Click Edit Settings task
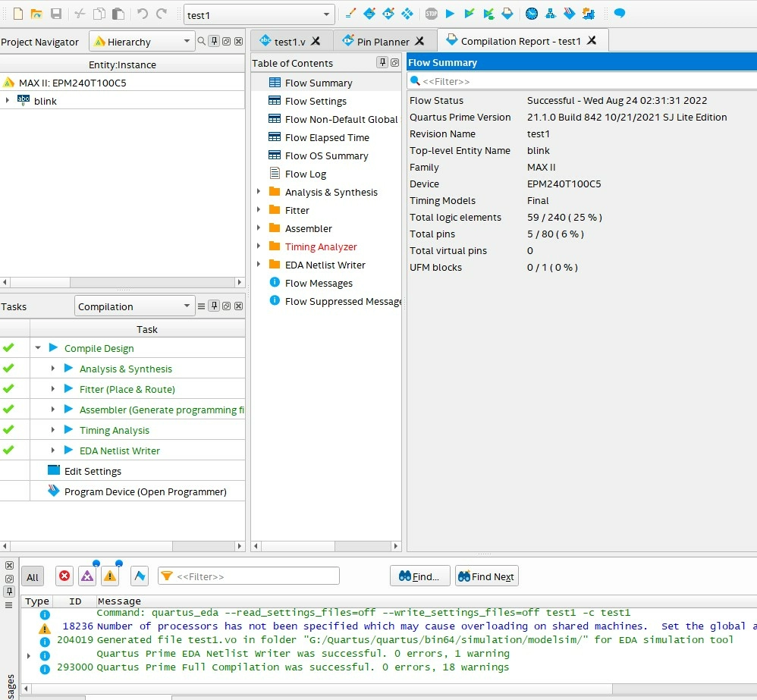Screen dimensions: 757x700 point(93,471)
